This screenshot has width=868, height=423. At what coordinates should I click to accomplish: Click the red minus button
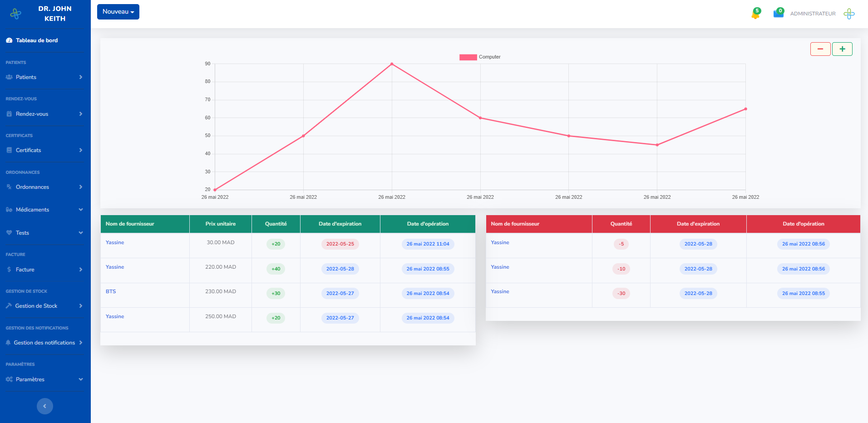(x=820, y=49)
